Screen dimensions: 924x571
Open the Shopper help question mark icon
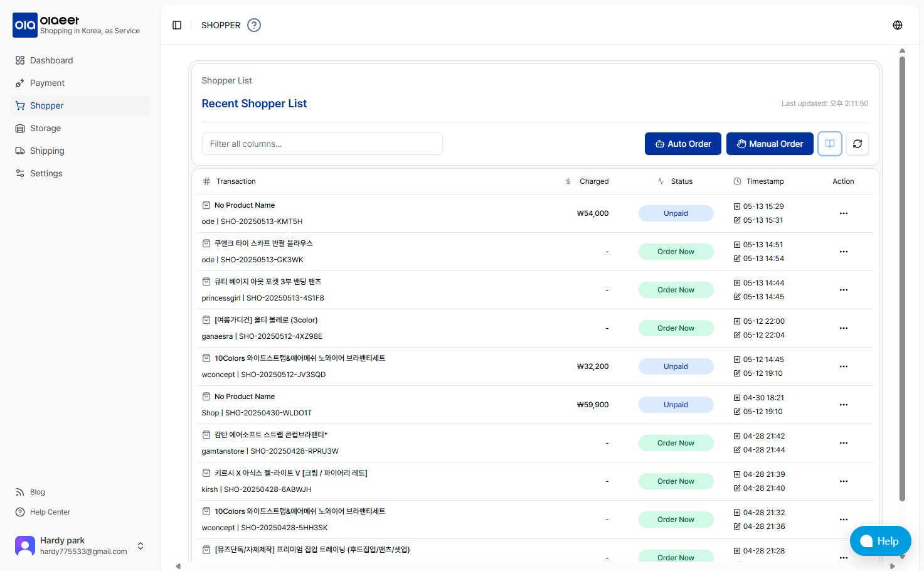pyautogui.click(x=254, y=25)
